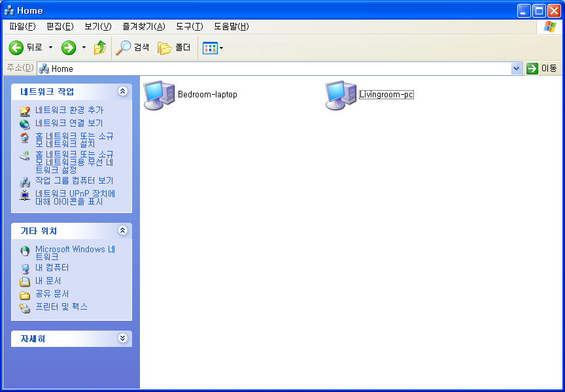
Task: Open the 즐겨찾기(A) menu
Action: point(144,27)
